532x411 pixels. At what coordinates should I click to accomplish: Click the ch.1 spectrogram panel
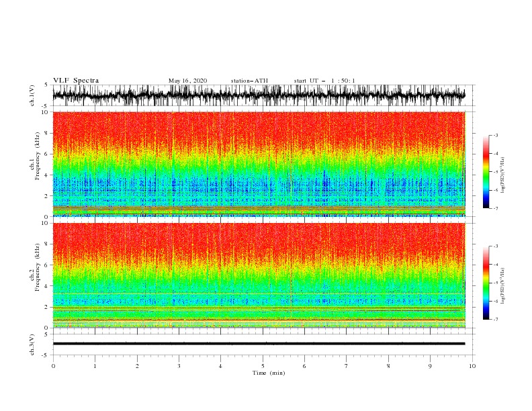click(259, 164)
